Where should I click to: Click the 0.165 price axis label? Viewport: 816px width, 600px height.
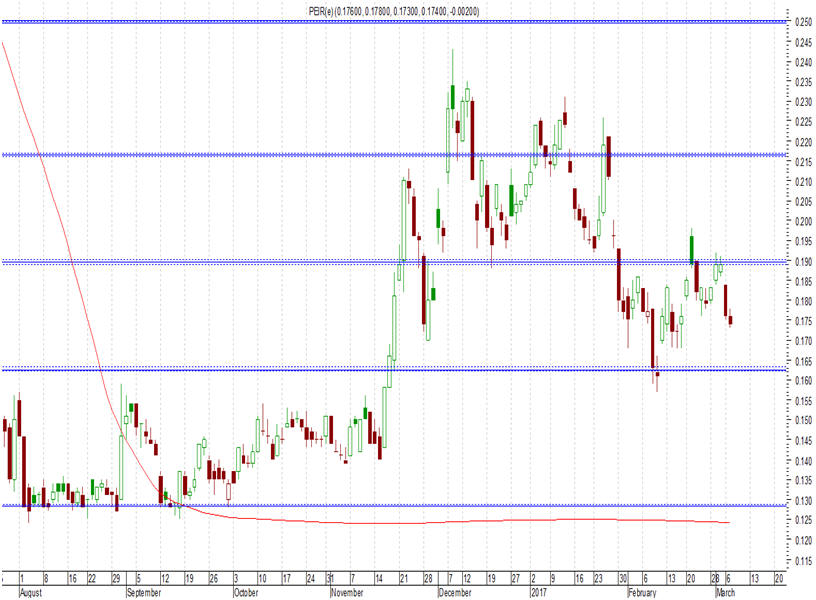click(804, 361)
